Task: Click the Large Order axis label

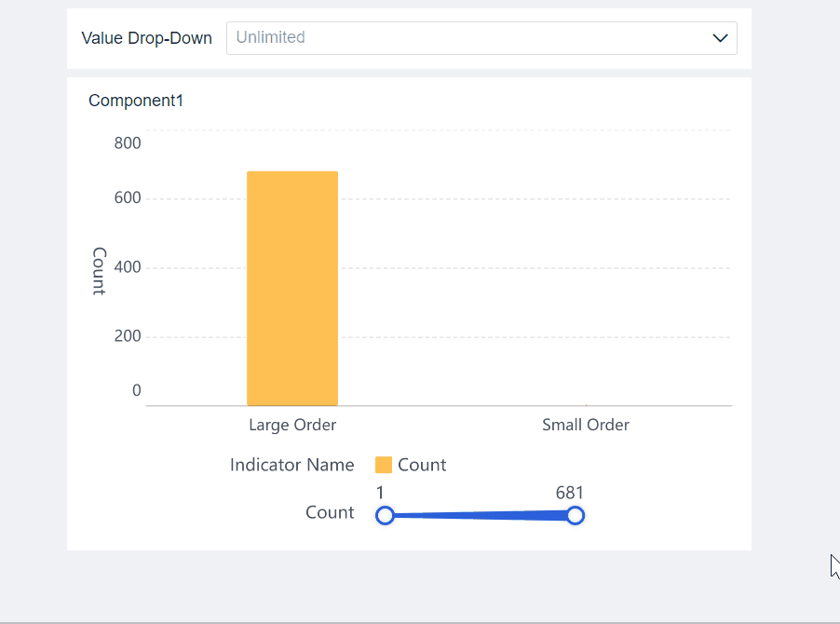Action: click(291, 425)
